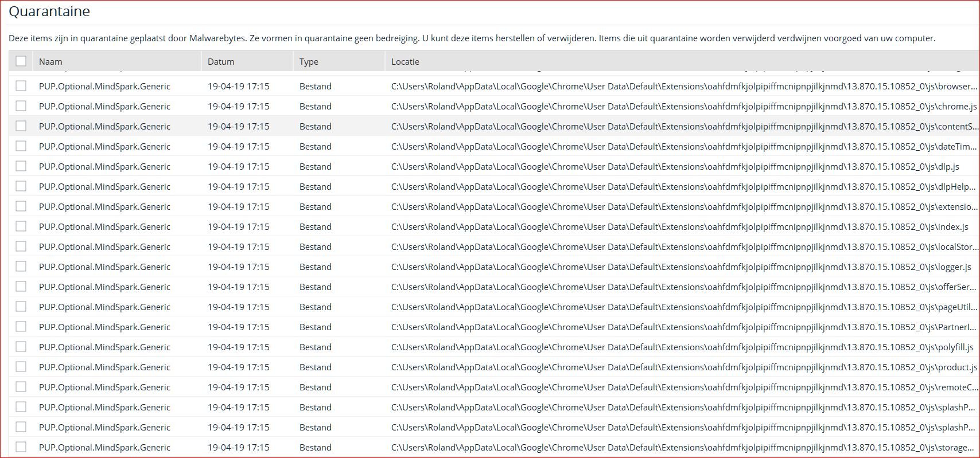Viewport: 980px width, 458px height.
Task: Select the Bestand type cell in product.js row
Action: tap(316, 367)
